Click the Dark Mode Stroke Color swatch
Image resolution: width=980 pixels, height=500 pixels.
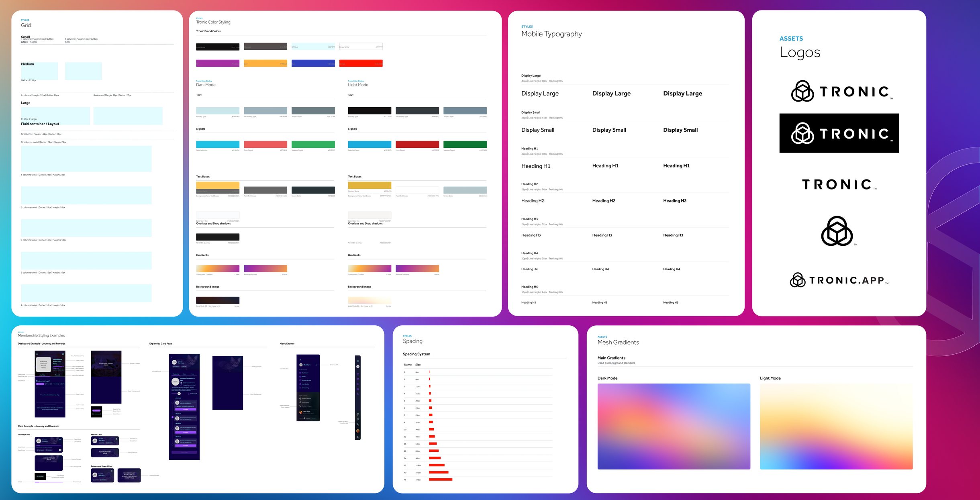[313, 190]
